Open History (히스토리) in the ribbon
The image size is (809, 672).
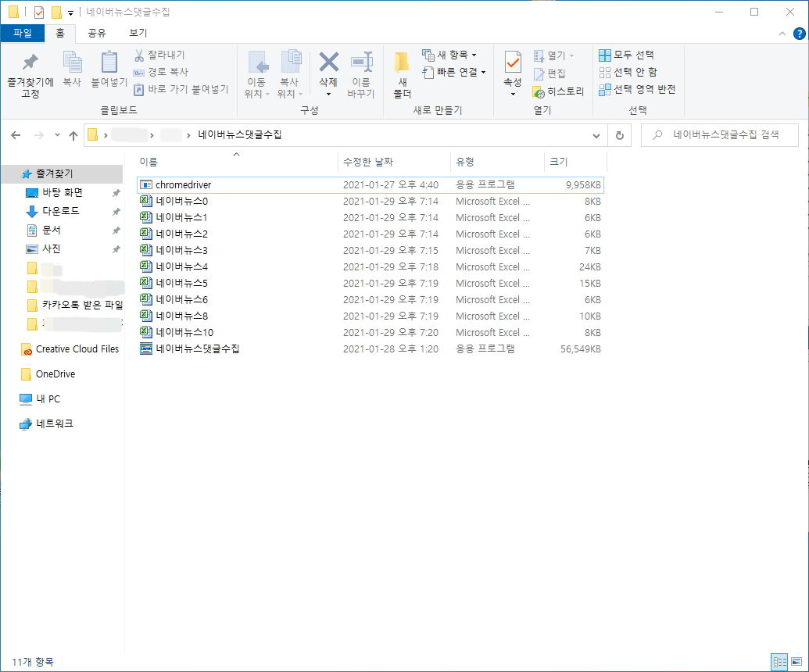[558, 91]
